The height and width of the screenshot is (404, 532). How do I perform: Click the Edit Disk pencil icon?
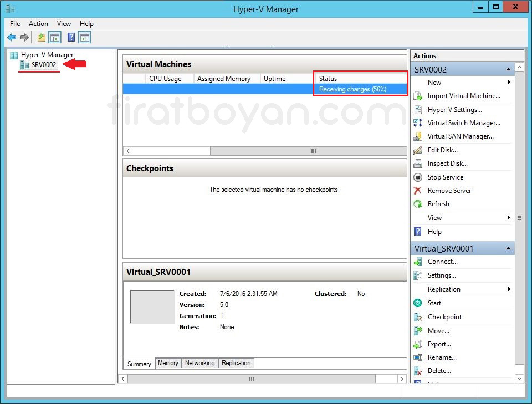(x=418, y=150)
